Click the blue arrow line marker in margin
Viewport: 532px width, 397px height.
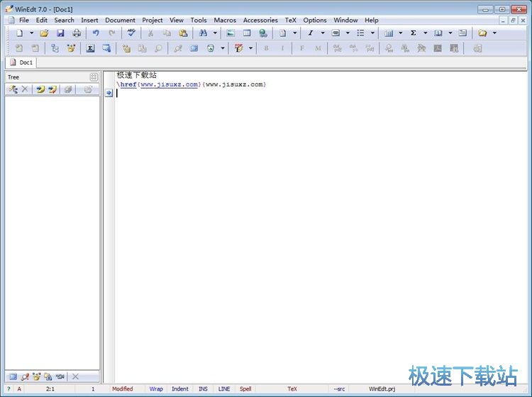(109, 93)
